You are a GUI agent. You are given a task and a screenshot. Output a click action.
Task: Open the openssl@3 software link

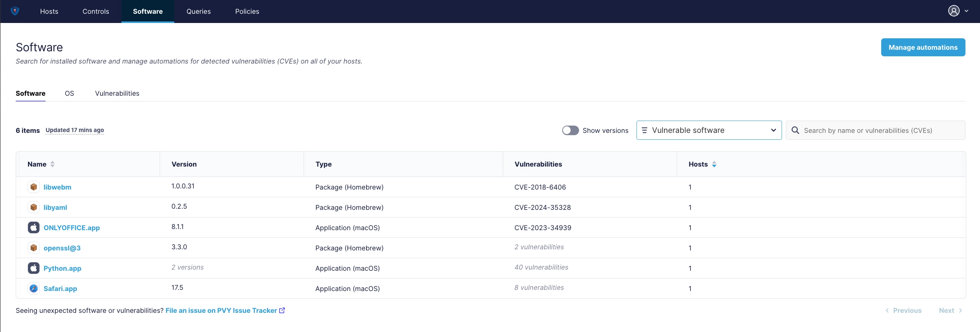click(x=62, y=248)
